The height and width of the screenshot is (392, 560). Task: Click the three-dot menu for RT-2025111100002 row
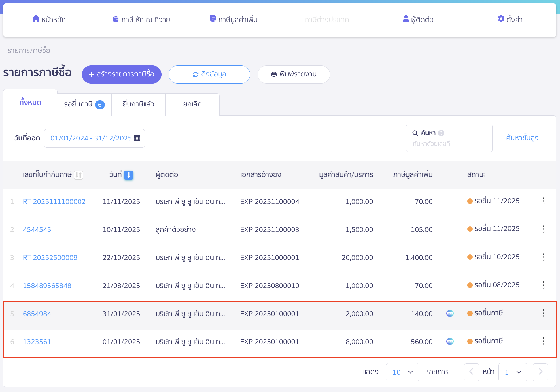tap(543, 201)
